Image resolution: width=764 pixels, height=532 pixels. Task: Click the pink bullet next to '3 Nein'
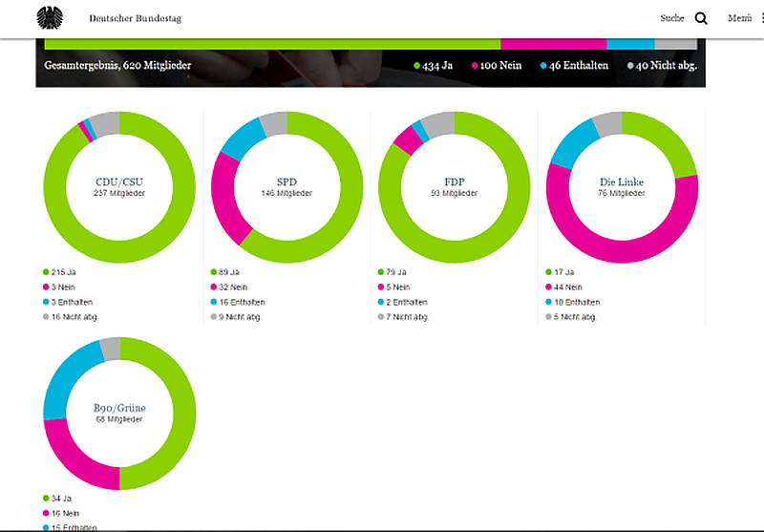pos(46,287)
